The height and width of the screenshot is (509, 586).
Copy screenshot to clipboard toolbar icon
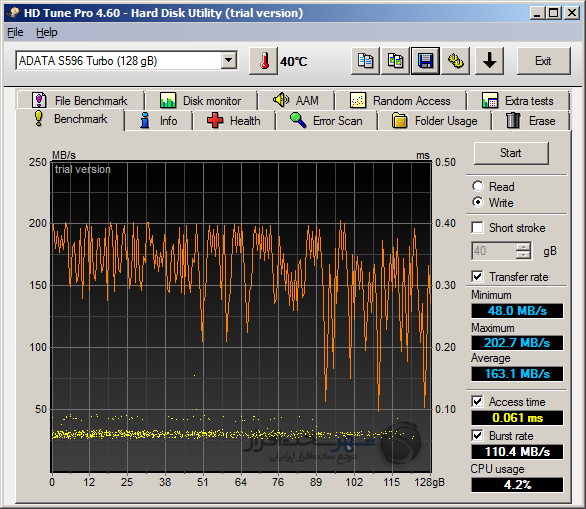click(395, 61)
